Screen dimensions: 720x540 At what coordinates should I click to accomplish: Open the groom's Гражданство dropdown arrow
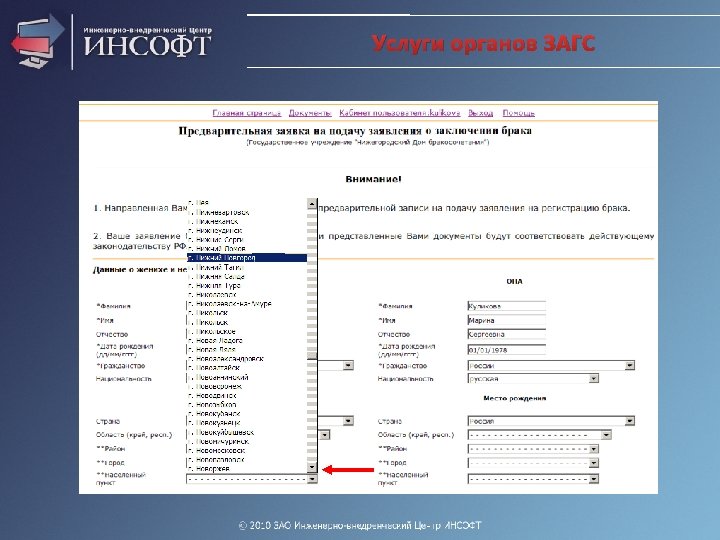click(348, 366)
